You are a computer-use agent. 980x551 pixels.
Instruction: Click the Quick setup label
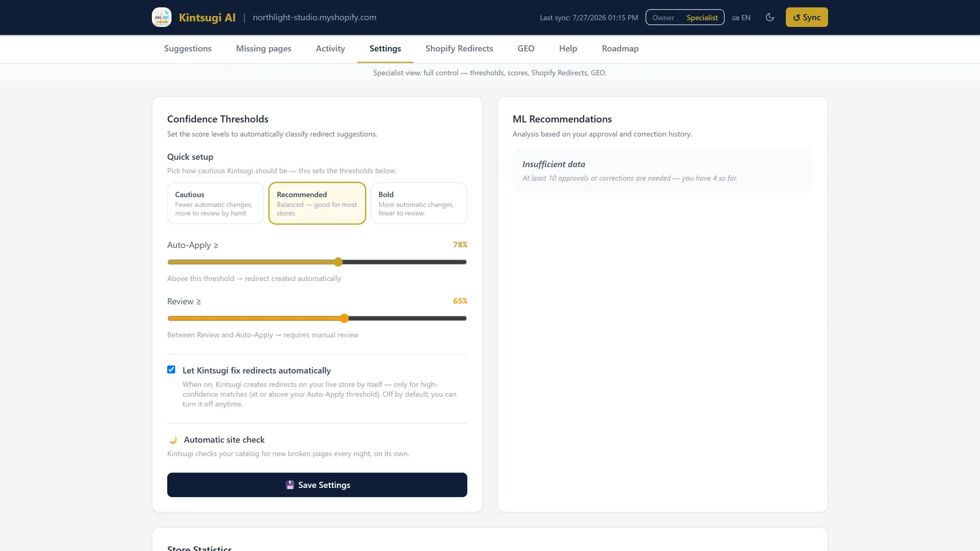point(190,157)
